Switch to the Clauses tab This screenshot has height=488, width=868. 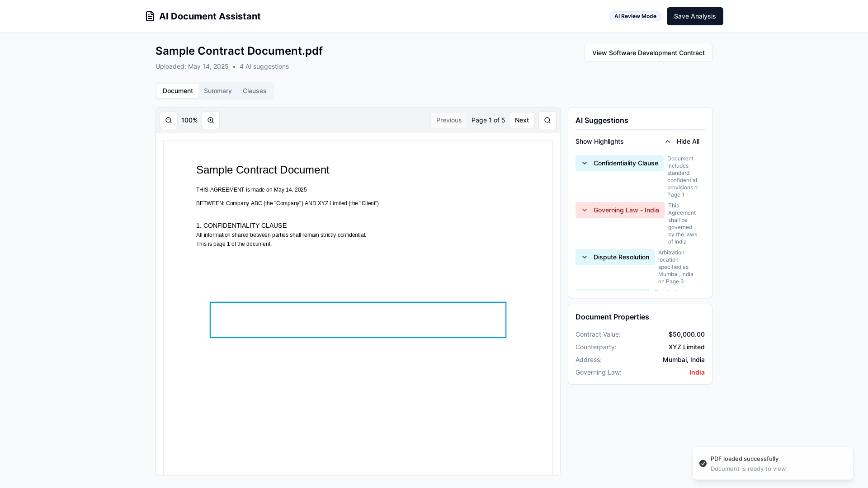tap(255, 91)
